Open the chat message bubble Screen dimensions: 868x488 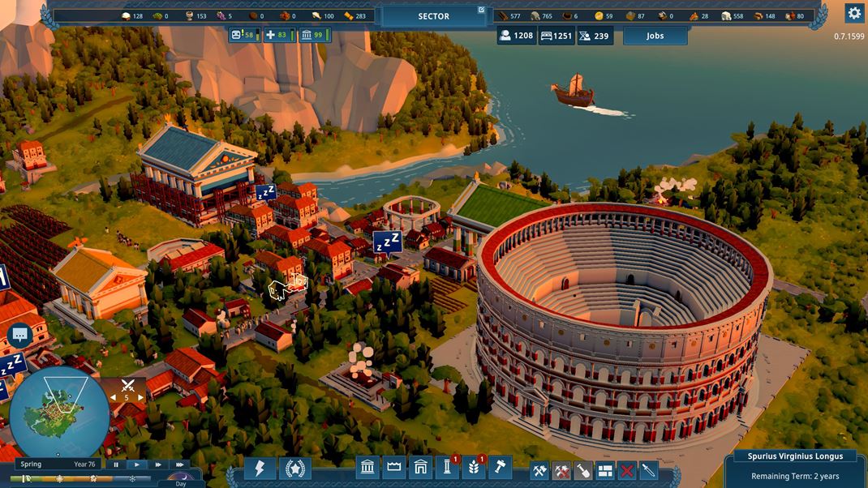coord(19,334)
